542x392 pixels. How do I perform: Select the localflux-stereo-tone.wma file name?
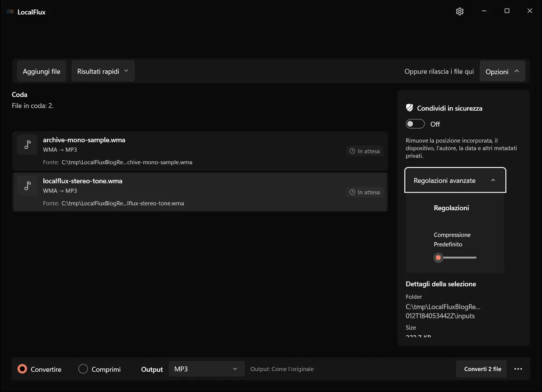(83, 181)
